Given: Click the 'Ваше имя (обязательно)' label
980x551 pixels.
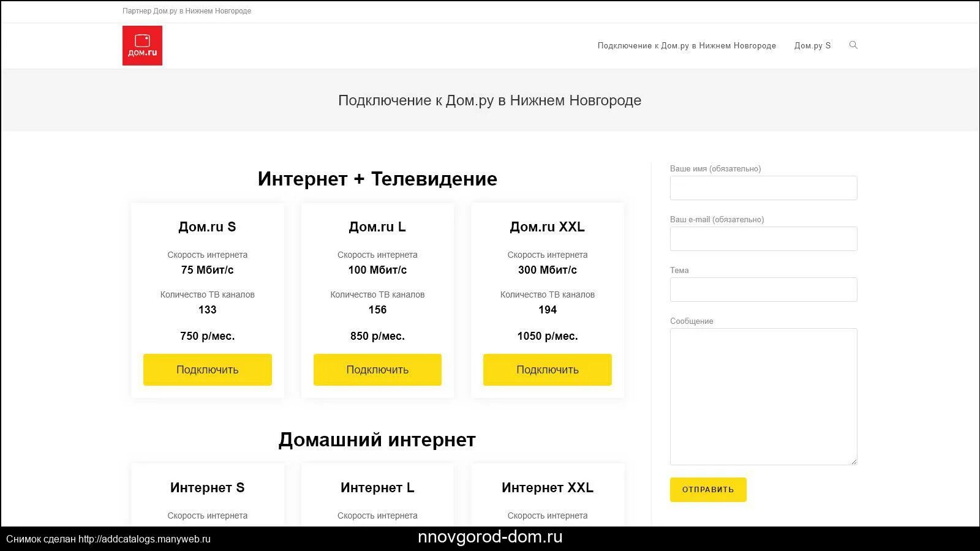Looking at the screenshot, I should (x=715, y=168).
